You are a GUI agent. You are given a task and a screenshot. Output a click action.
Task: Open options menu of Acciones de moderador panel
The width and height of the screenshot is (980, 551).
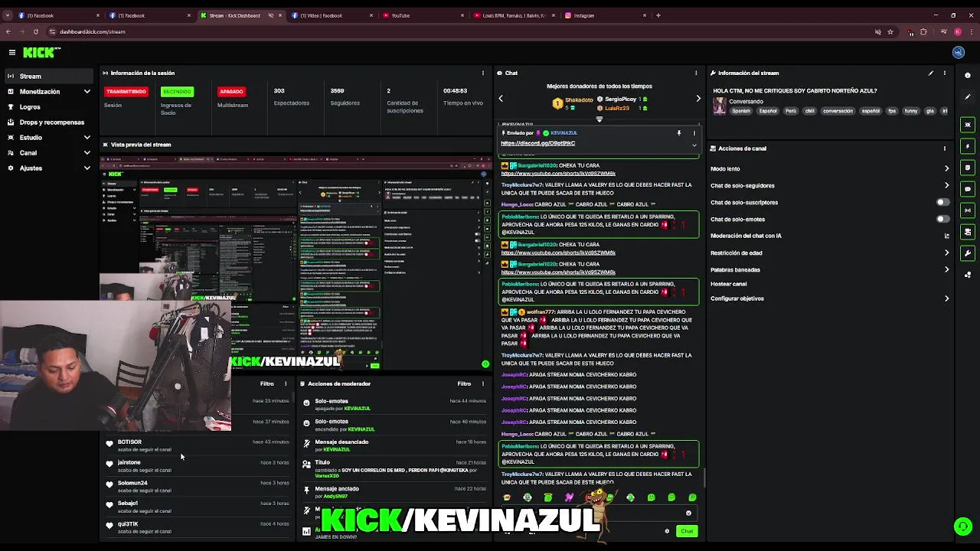482,383
